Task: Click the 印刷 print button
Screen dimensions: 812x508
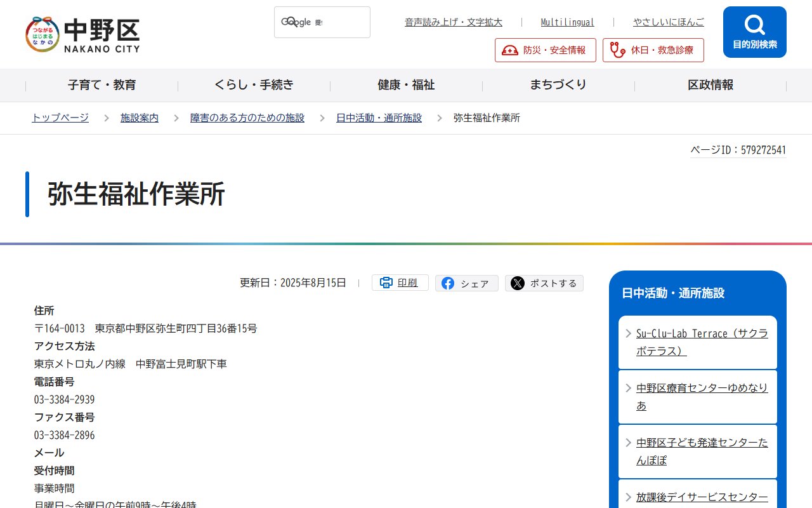Action: pyautogui.click(x=400, y=283)
